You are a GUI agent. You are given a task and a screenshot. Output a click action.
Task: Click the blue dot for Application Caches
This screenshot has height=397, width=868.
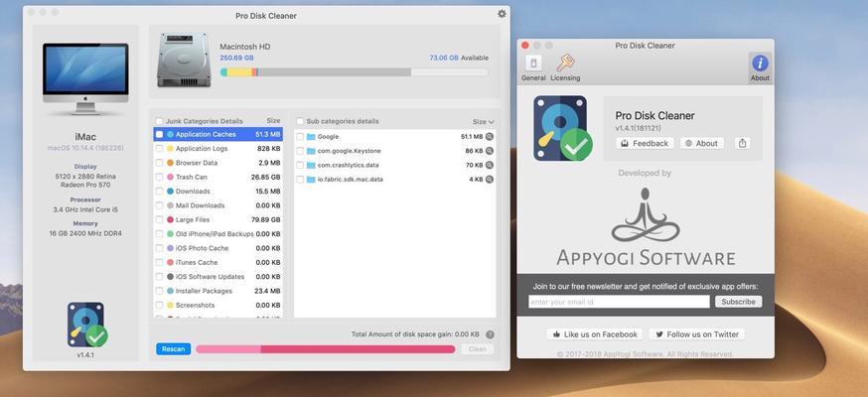(171, 134)
